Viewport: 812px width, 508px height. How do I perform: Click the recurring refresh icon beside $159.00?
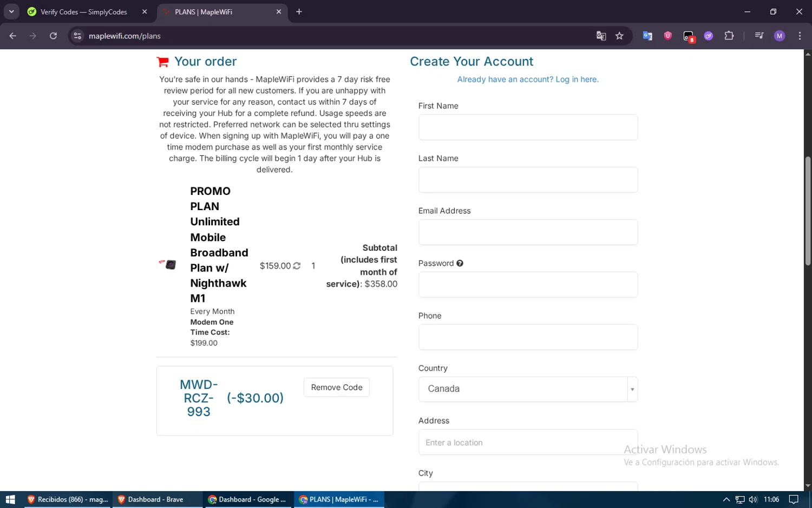(x=297, y=266)
